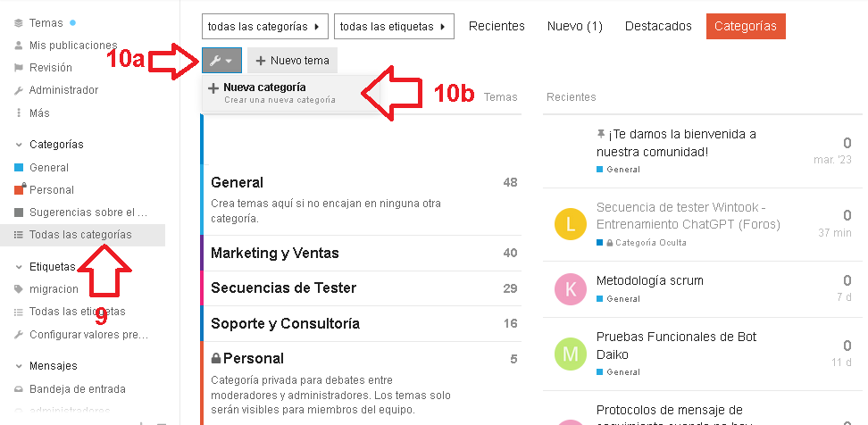
Task: Click the Administrador wrench icon
Action: tap(19, 90)
